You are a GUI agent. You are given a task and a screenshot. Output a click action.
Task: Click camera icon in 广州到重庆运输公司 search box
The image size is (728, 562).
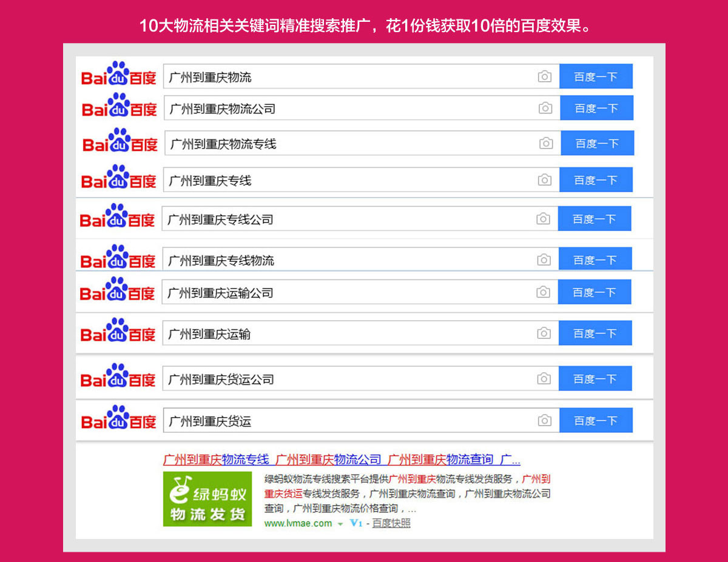(543, 292)
